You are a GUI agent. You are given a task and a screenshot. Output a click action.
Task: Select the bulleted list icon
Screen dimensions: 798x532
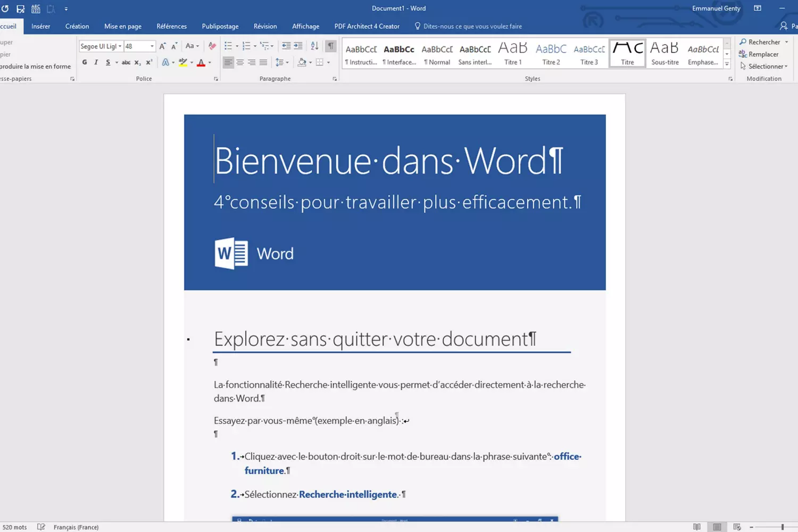click(229, 46)
